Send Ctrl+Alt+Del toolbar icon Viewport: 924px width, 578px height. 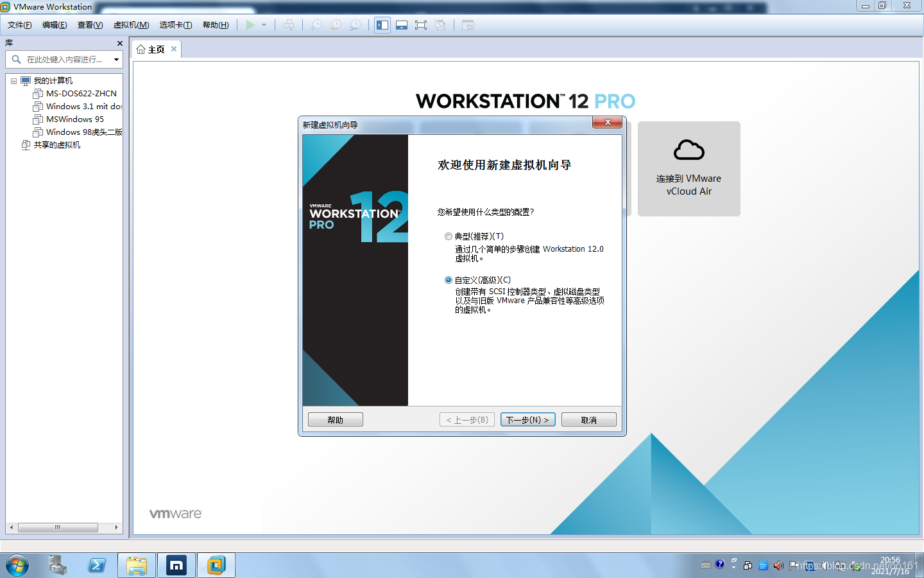(x=289, y=25)
